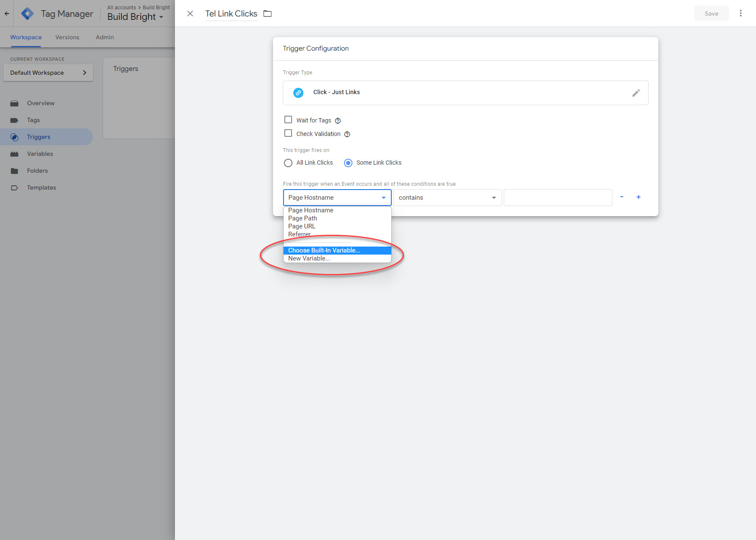Click the plus icon to add a condition
The height and width of the screenshot is (540, 756).
[x=638, y=197]
